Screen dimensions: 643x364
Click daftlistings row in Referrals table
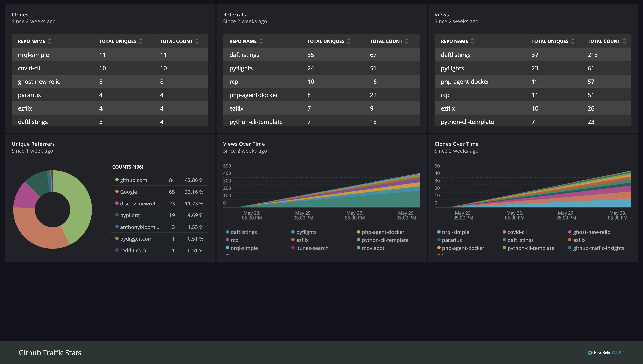pyautogui.click(x=244, y=55)
